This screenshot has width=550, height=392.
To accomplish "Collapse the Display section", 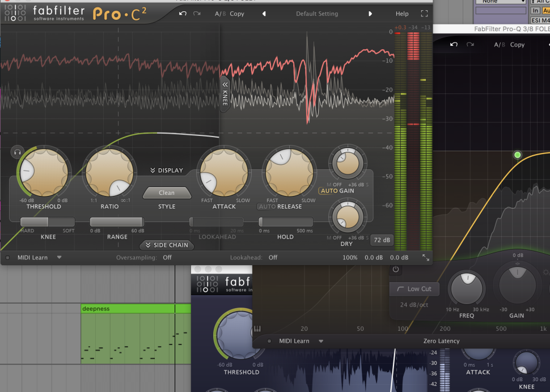I will 166,171.
